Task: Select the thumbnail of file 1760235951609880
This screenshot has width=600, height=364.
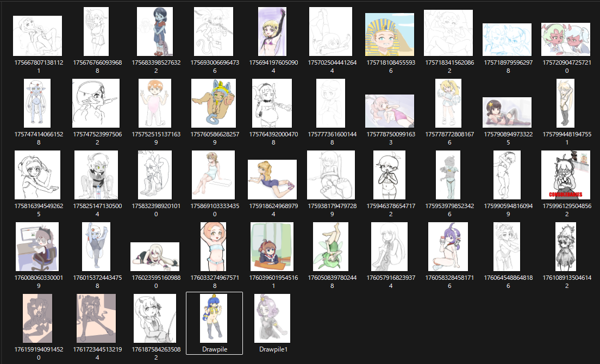Action: point(155,256)
